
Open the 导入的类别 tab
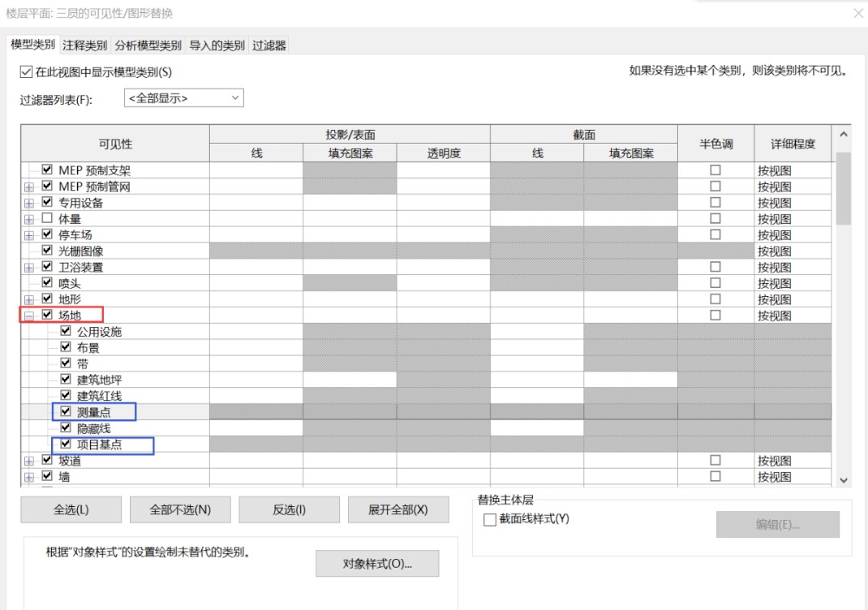[x=217, y=45]
